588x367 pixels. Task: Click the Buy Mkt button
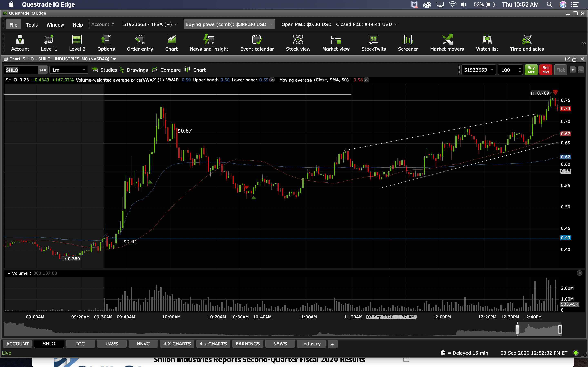531,70
